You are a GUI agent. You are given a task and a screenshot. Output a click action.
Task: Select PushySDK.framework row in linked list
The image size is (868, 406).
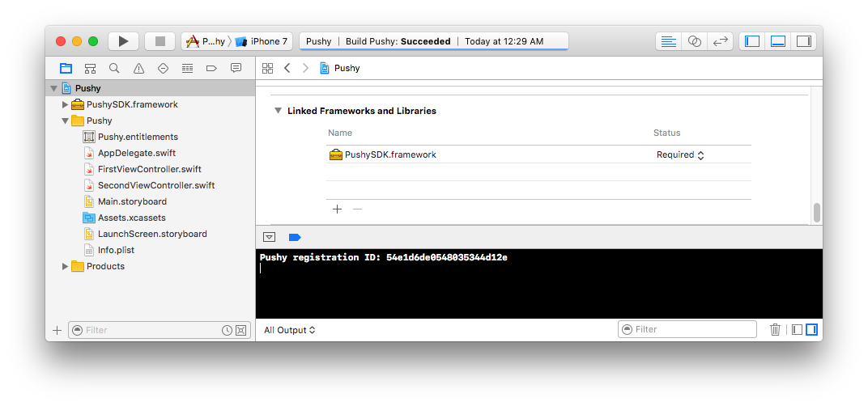point(538,154)
